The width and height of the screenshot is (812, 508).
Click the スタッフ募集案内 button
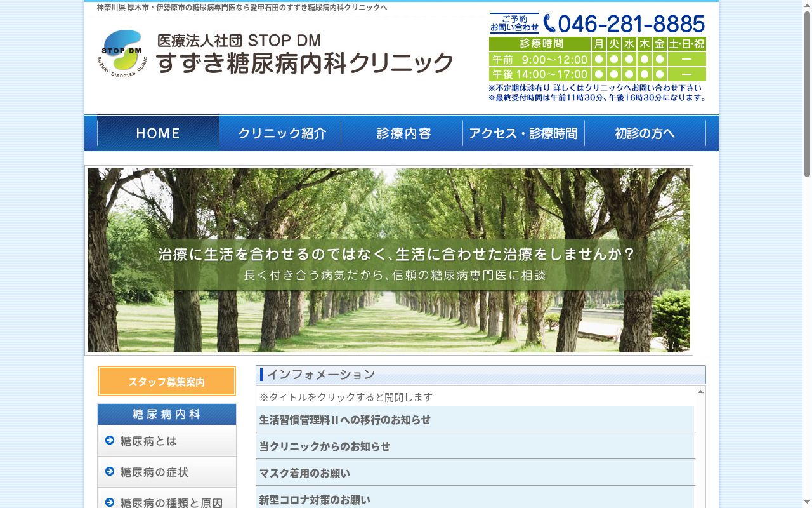pos(167,382)
